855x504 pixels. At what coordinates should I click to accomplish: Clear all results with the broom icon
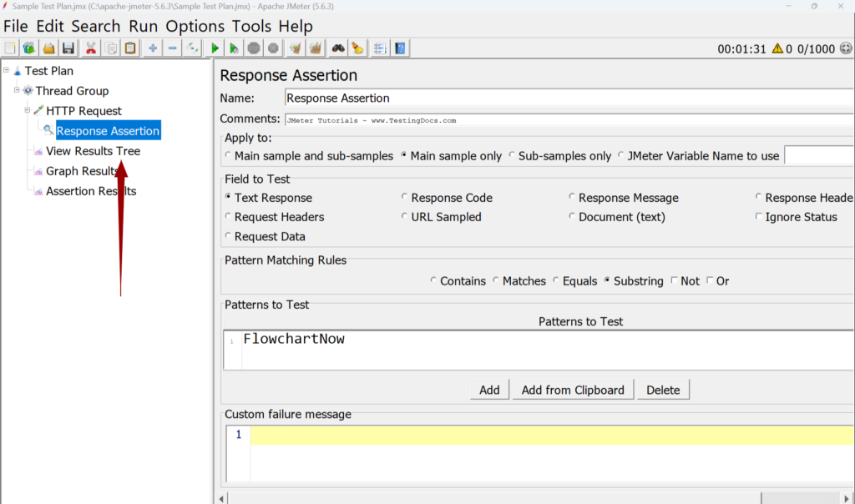pyautogui.click(x=357, y=48)
